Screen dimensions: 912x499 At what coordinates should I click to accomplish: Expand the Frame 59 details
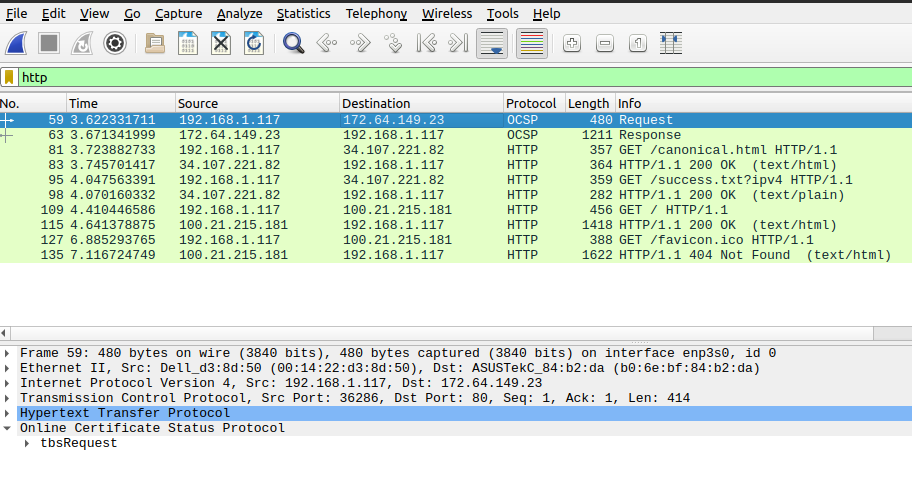pos(7,353)
